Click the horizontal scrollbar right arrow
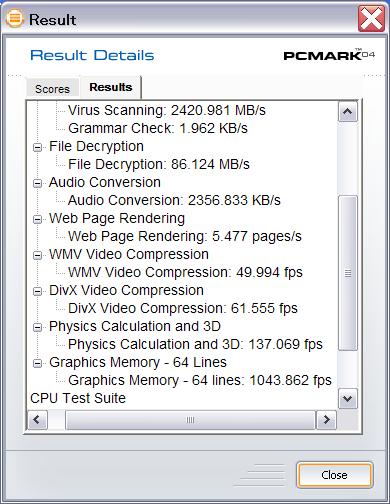 [x=326, y=420]
